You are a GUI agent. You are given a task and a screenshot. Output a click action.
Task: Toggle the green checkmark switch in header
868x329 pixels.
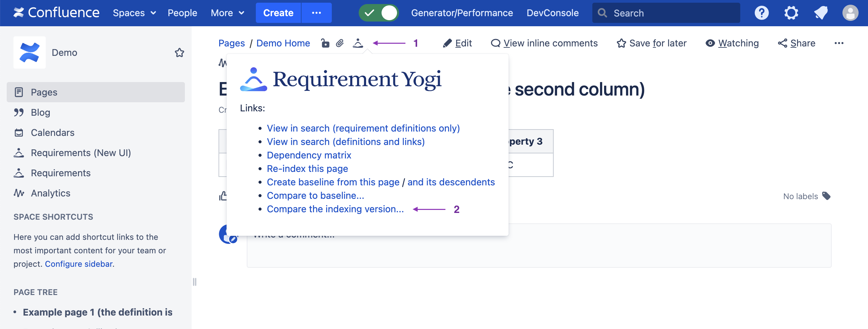[379, 13]
